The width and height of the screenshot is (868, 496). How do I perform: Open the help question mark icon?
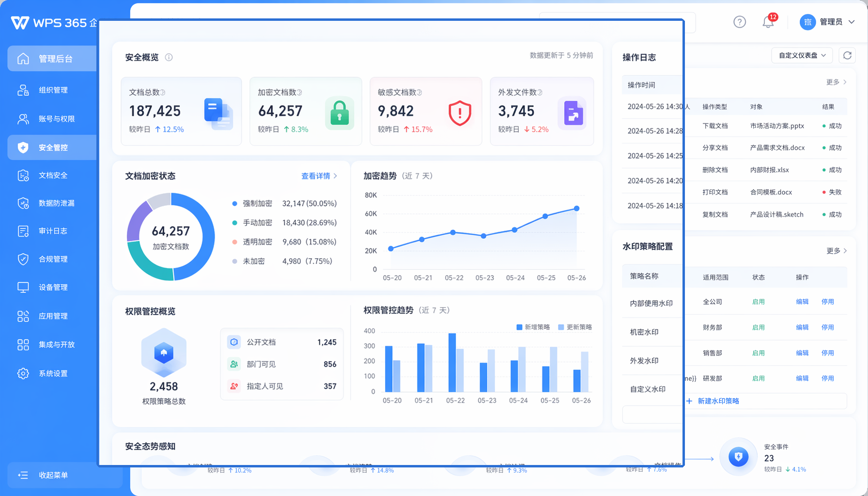pyautogui.click(x=740, y=22)
